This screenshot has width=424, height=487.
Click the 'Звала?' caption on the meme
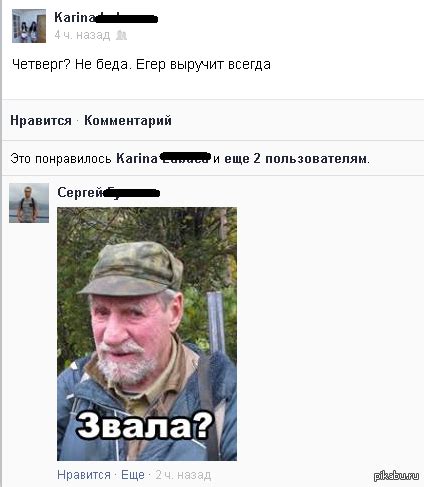144,426
